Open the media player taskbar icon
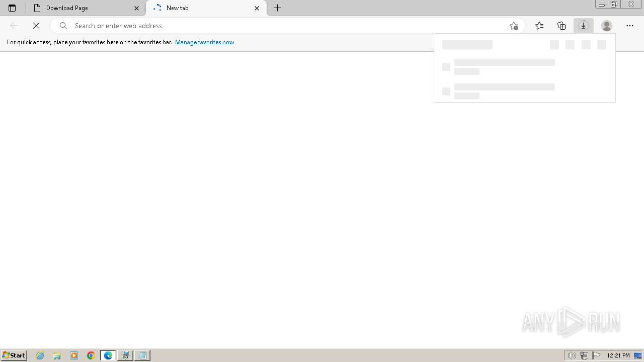This screenshot has height=362, width=644. coord(74,355)
